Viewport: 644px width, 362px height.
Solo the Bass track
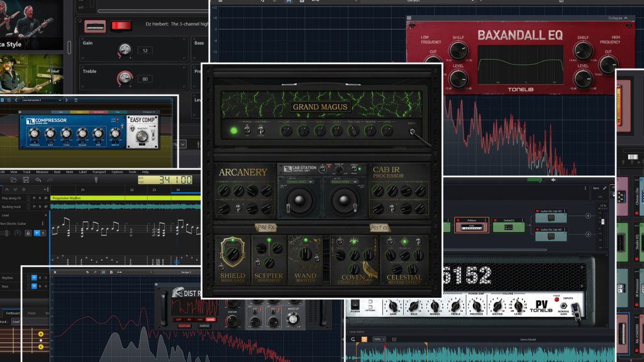click(40, 287)
